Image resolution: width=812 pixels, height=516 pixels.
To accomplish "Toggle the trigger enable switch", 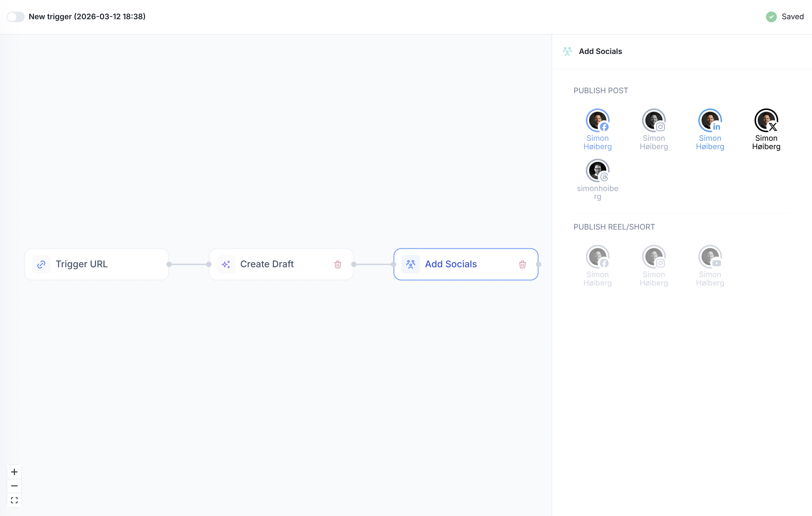I will click(x=16, y=17).
